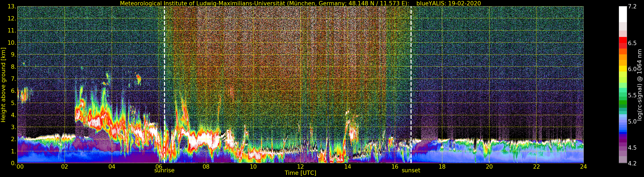
Task: Click the 02 tick on the time axis
Action: [x=65, y=167]
